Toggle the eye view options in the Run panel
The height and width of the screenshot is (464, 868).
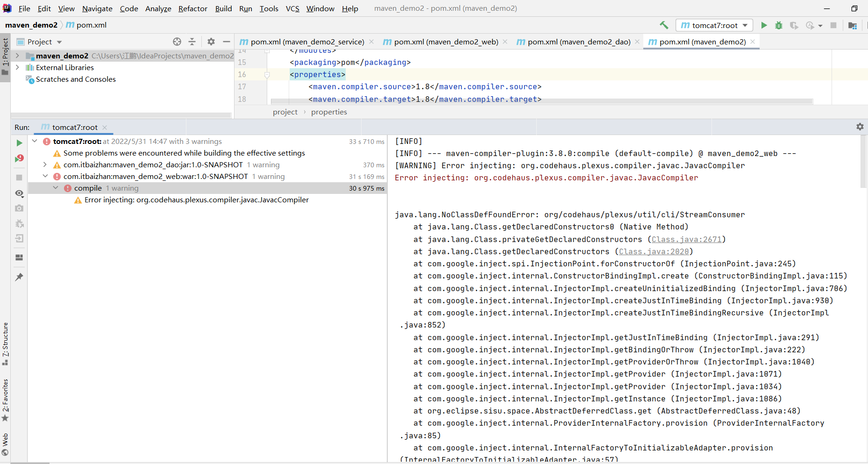[19, 193]
